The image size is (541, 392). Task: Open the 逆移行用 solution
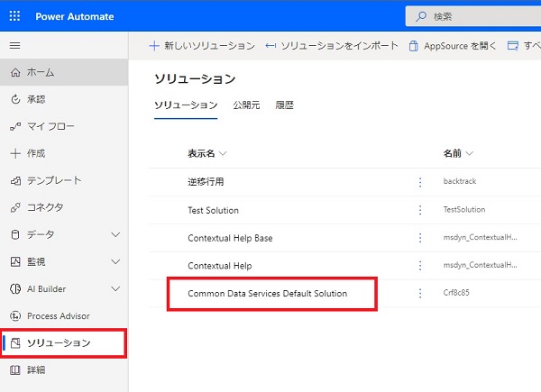[x=206, y=182]
